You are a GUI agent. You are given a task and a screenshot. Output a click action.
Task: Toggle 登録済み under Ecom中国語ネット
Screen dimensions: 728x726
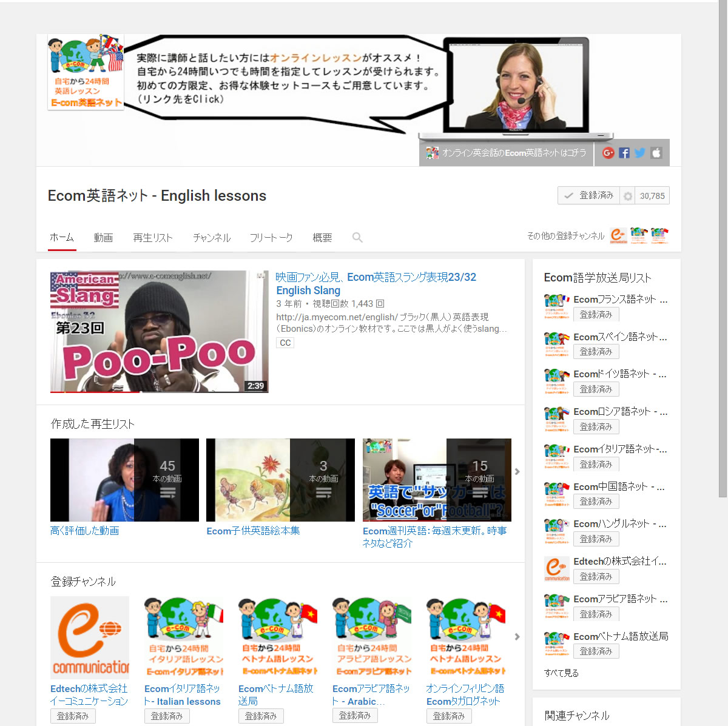click(596, 502)
